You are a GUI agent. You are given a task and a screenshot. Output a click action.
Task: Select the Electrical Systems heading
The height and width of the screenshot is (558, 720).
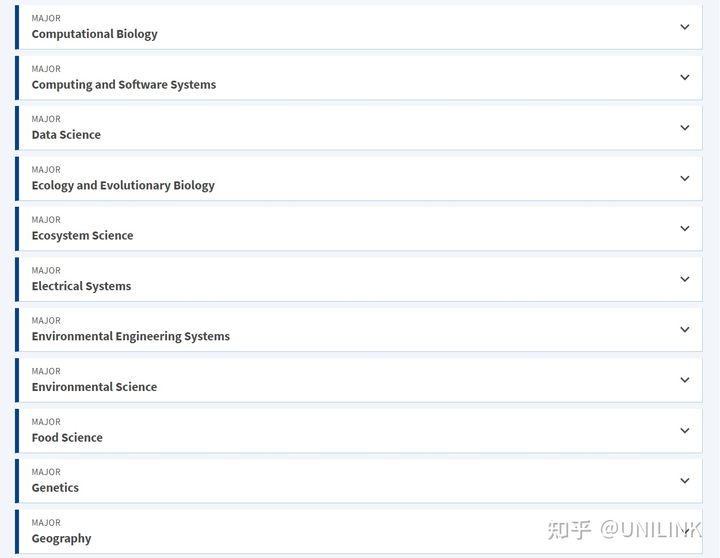click(81, 286)
